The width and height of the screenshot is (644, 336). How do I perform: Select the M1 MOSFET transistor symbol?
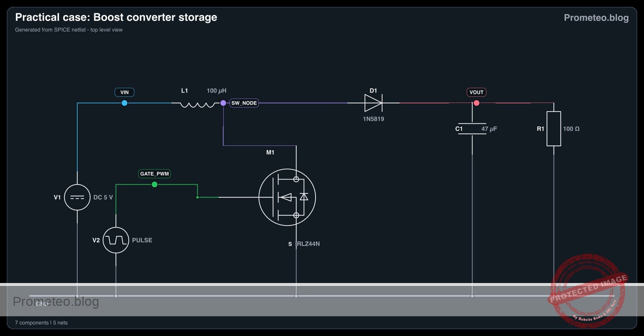(x=287, y=197)
